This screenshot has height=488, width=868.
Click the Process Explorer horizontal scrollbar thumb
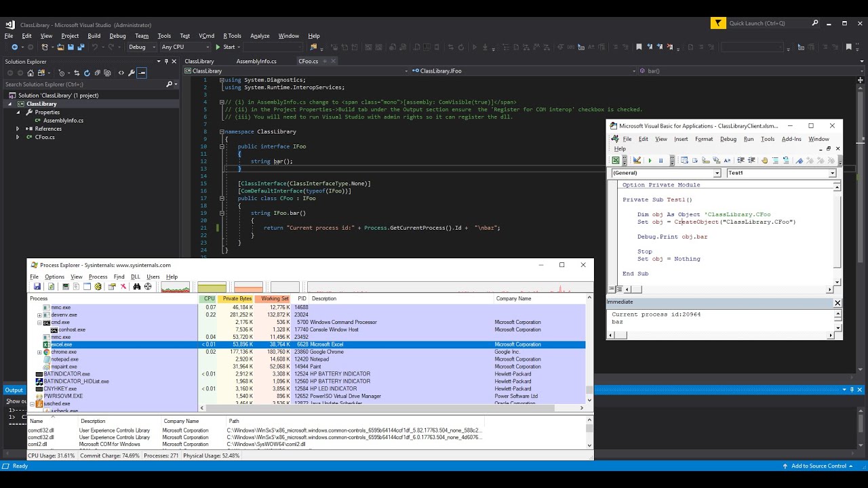(x=378, y=408)
